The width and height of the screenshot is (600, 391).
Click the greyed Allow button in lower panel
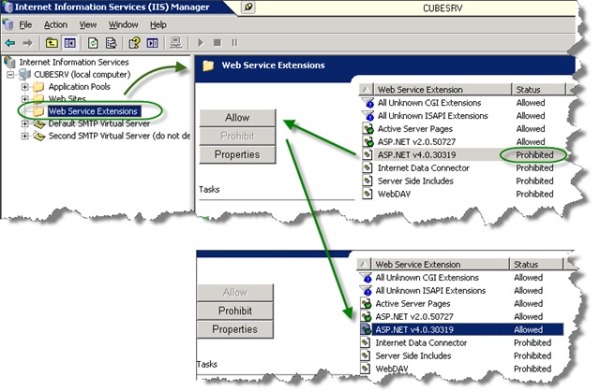coord(235,293)
